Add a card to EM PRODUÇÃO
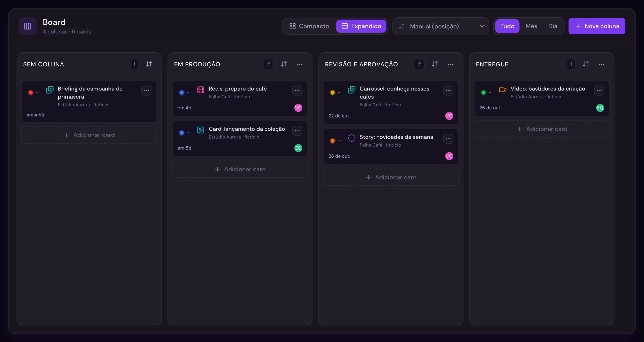Viewport: 644px width, 342px height. coord(240,169)
